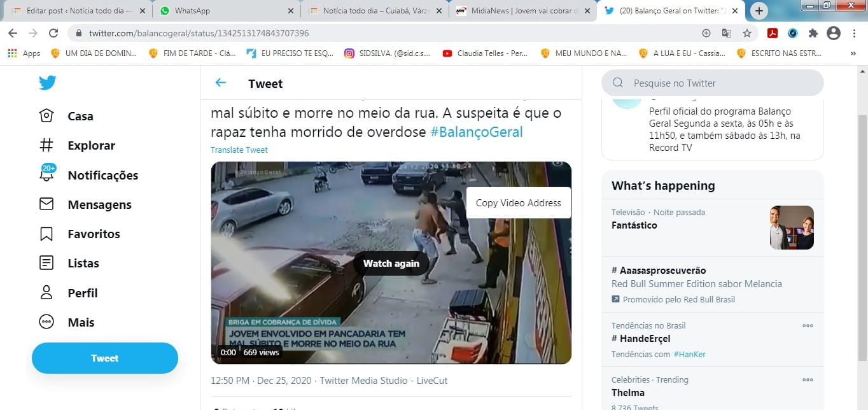Open ESCRITO NAS ESTR... bookmark
Screen dimensions: 868x410
(x=780, y=53)
